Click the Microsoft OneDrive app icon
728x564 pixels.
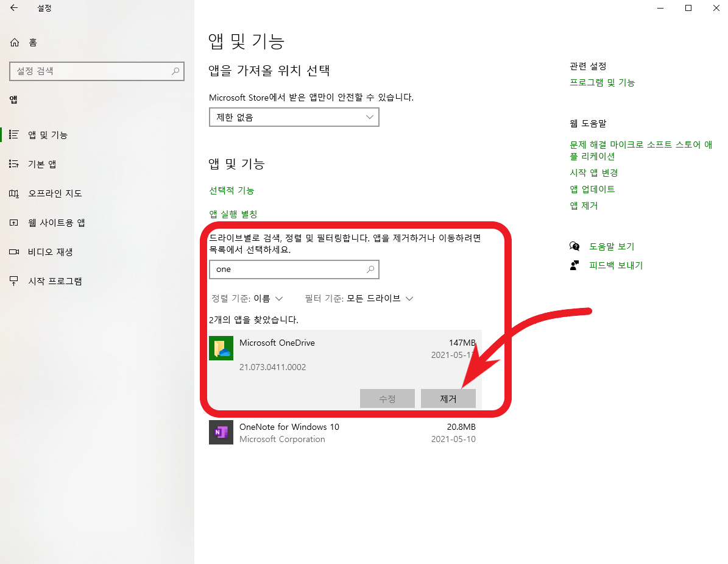[x=221, y=348]
